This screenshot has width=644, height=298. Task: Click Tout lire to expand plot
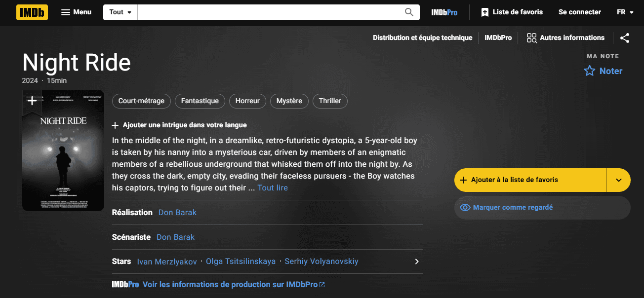(x=273, y=188)
